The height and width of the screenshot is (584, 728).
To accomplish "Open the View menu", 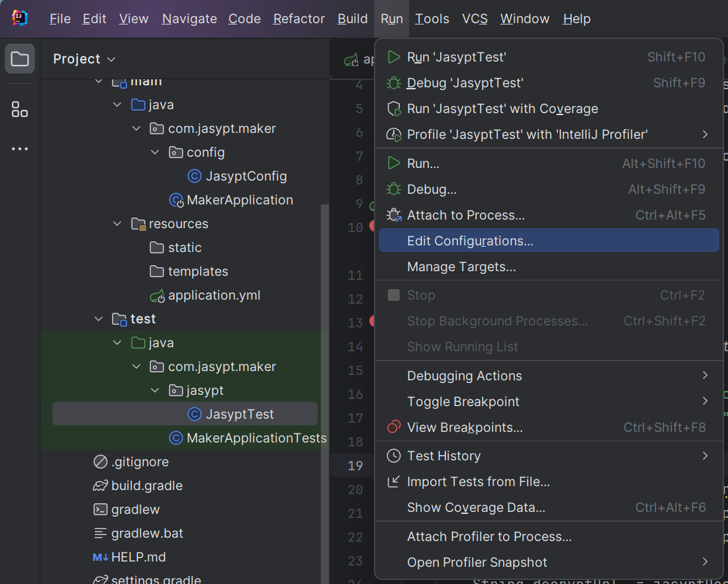I will point(134,19).
